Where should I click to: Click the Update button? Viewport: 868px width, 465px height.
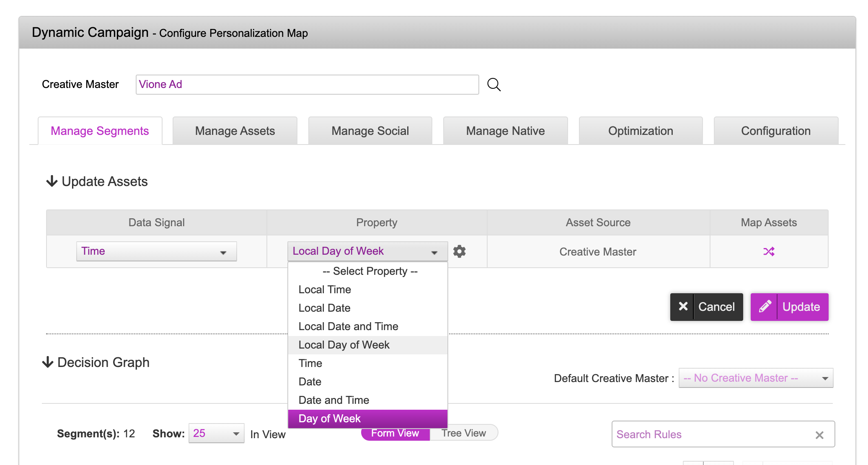pos(789,307)
